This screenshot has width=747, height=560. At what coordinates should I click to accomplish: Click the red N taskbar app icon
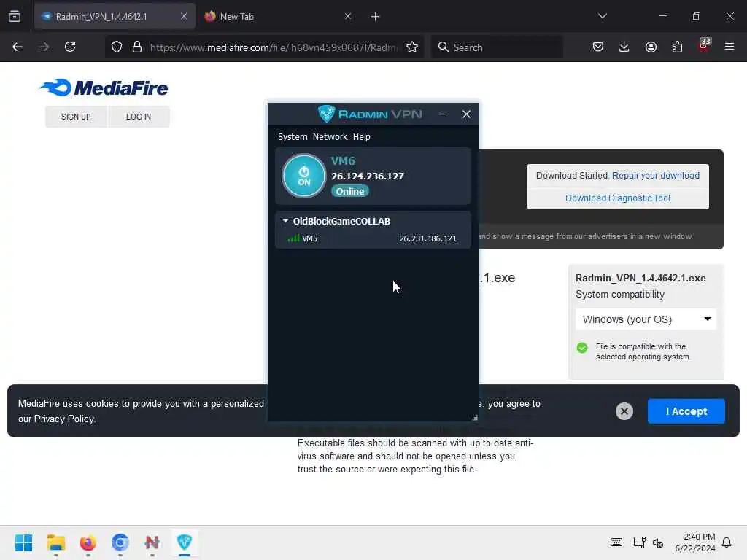152,542
